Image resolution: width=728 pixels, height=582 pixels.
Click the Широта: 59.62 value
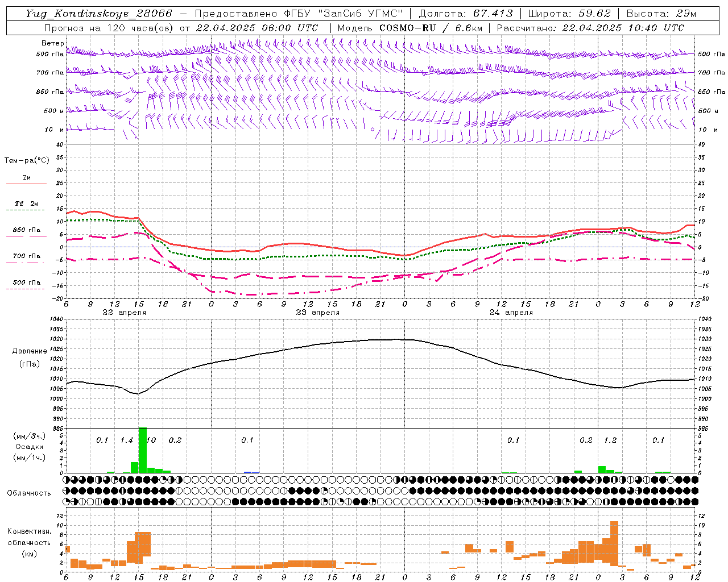point(569,14)
